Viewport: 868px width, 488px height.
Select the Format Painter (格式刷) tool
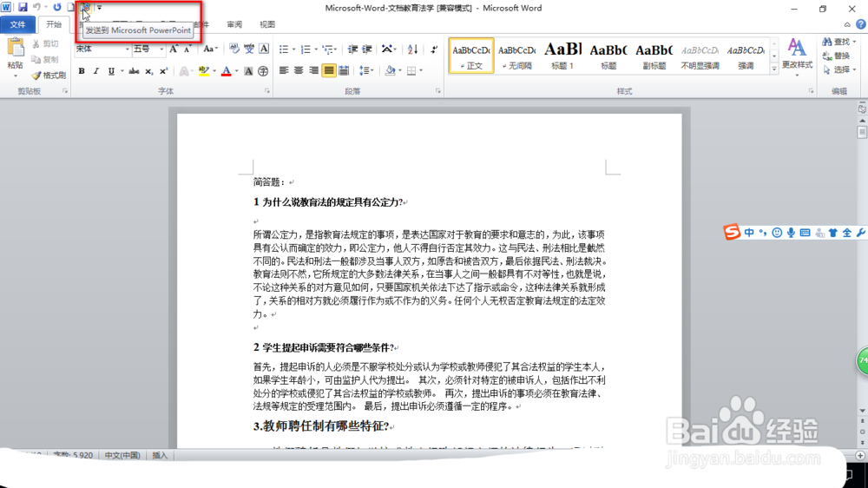[49, 75]
